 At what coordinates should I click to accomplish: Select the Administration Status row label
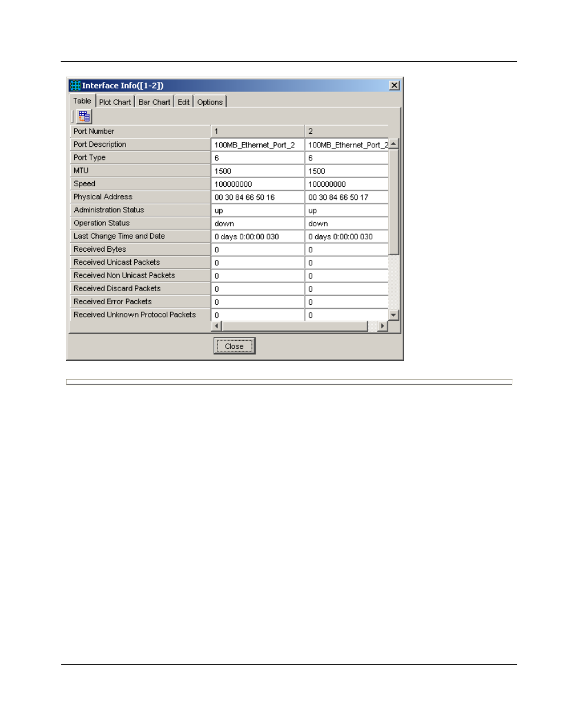click(140, 210)
